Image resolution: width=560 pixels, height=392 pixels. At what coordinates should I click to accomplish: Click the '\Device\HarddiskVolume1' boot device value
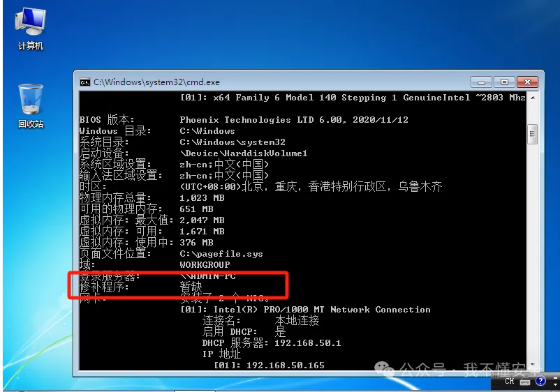[244, 153]
